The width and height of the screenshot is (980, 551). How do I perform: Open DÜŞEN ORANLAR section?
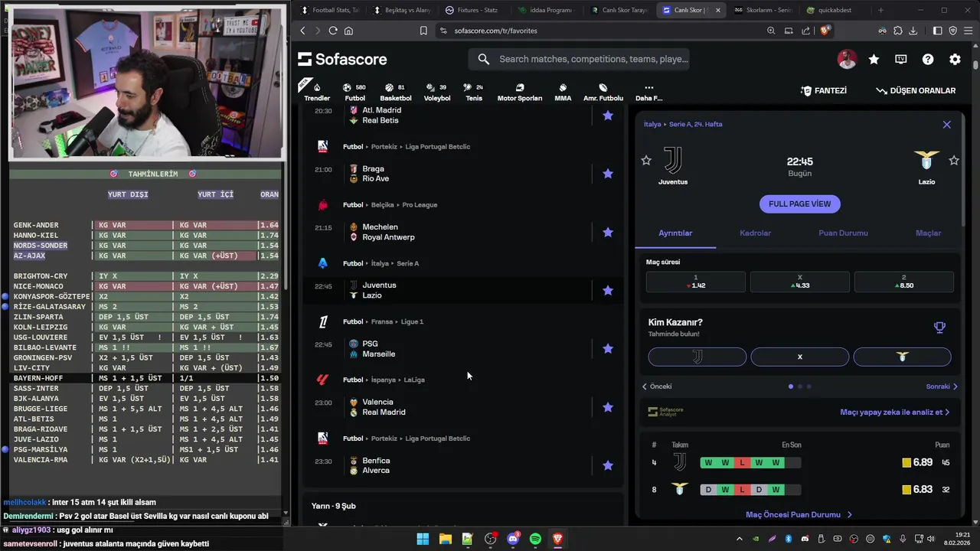tap(916, 90)
